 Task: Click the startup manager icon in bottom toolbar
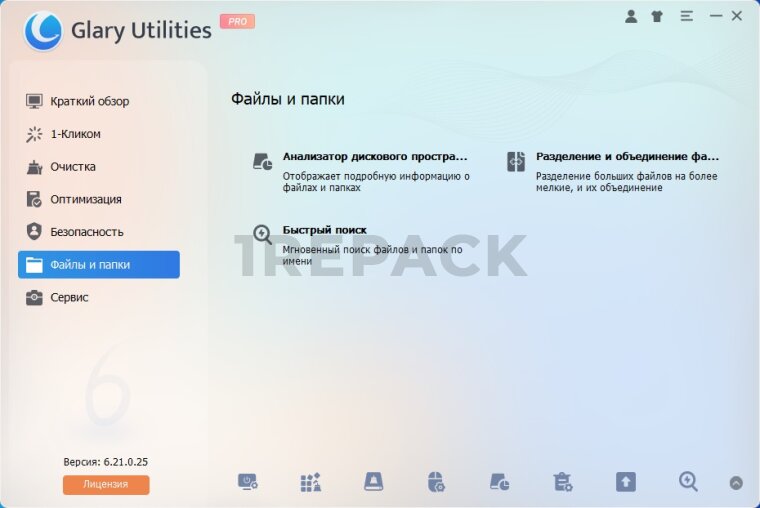point(248,482)
